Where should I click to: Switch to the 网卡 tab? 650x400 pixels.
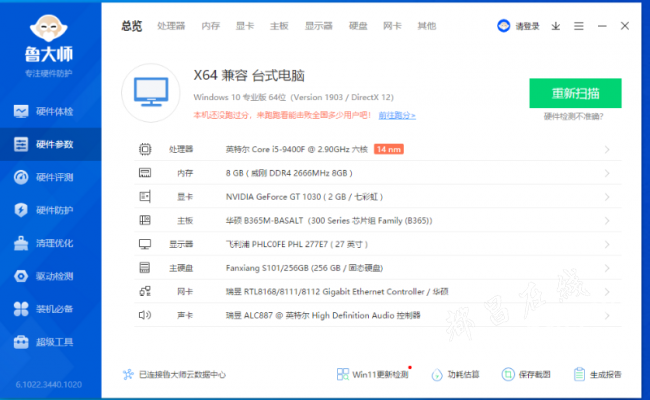click(392, 26)
